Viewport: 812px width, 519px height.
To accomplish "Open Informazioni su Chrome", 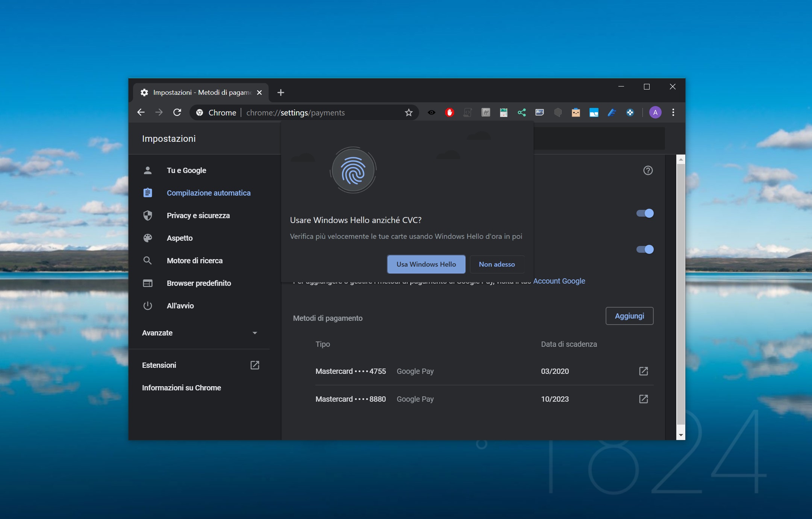I will point(181,388).
